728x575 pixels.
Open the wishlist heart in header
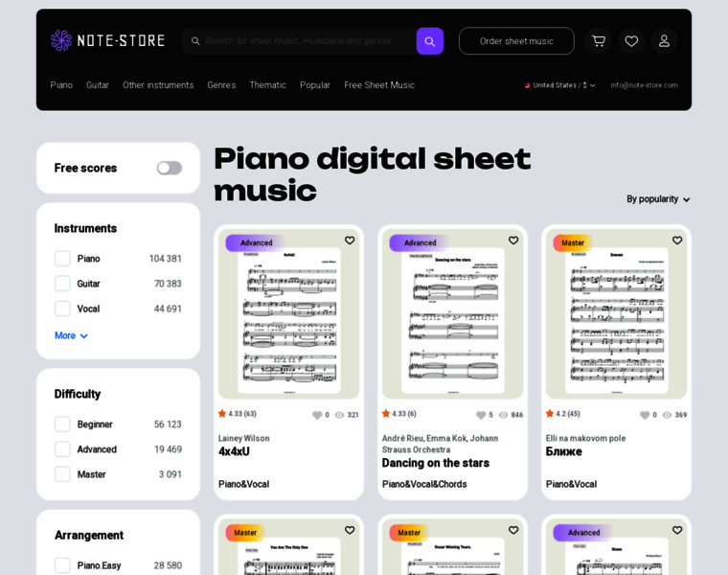pyautogui.click(x=631, y=41)
